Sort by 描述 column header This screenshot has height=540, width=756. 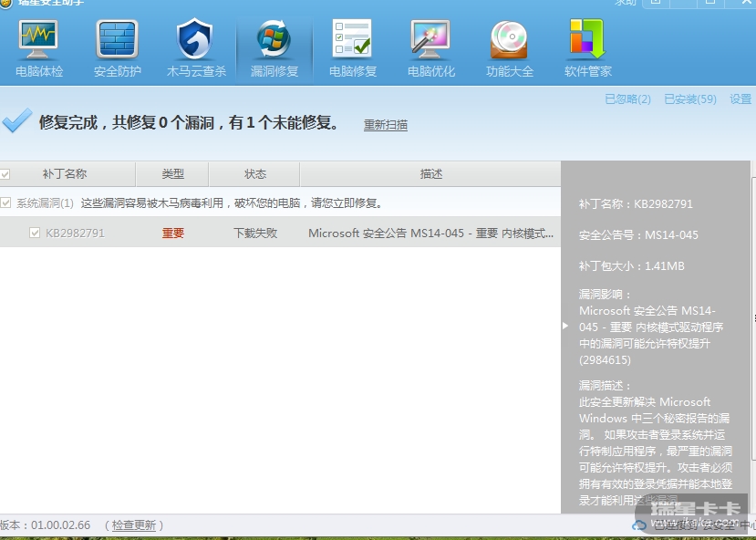pos(430,174)
